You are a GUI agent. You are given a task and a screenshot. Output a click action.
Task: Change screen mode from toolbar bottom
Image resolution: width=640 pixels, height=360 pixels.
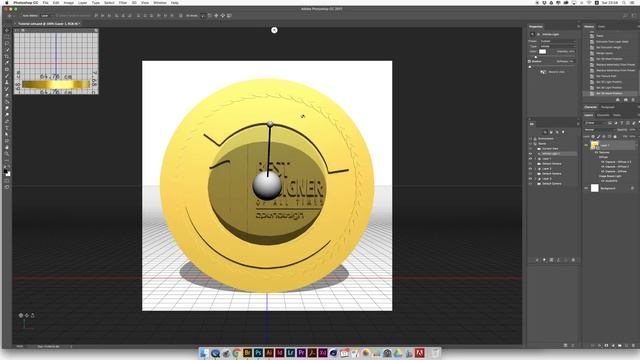[x=7, y=187]
